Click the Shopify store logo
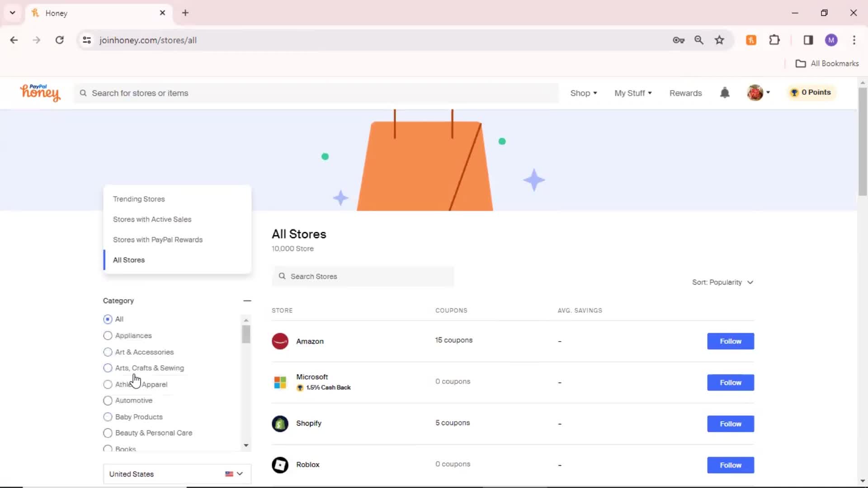This screenshot has height=488, width=868. pos(280,424)
